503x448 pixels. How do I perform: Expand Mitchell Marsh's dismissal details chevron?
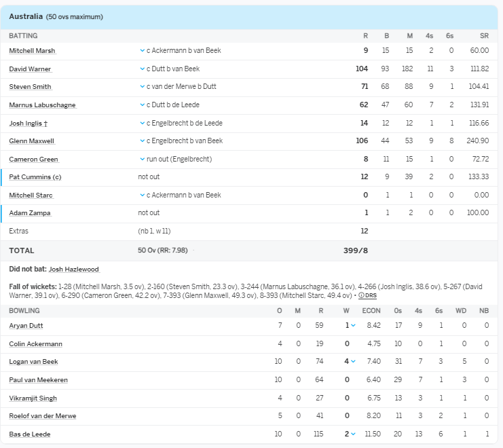tap(142, 51)
